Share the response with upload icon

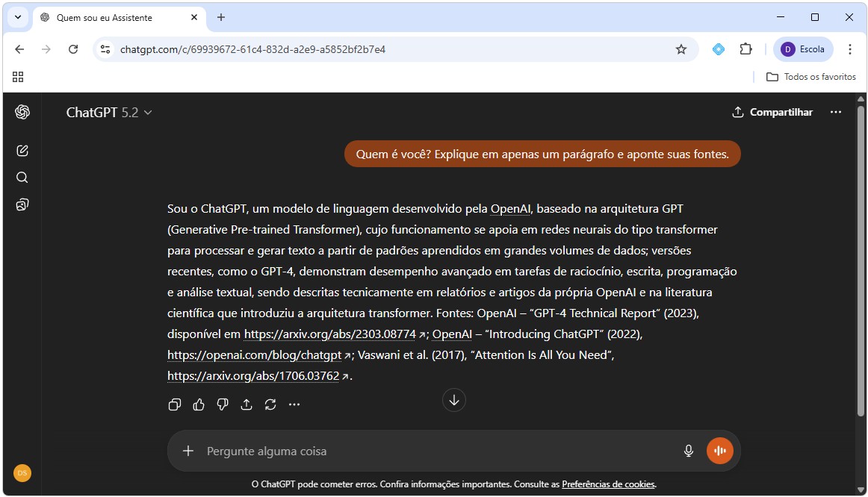[x=247, y=404]
